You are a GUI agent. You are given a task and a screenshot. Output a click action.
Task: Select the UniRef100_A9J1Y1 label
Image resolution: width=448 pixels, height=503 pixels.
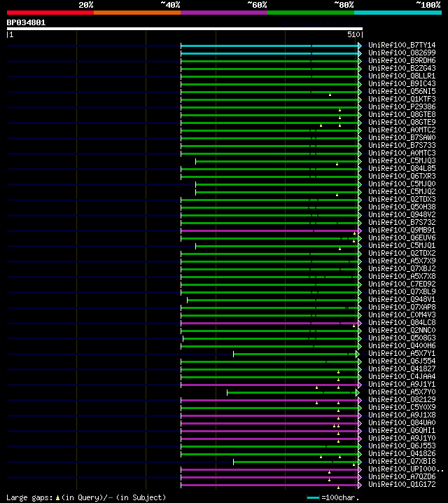(x=402, y=385)
